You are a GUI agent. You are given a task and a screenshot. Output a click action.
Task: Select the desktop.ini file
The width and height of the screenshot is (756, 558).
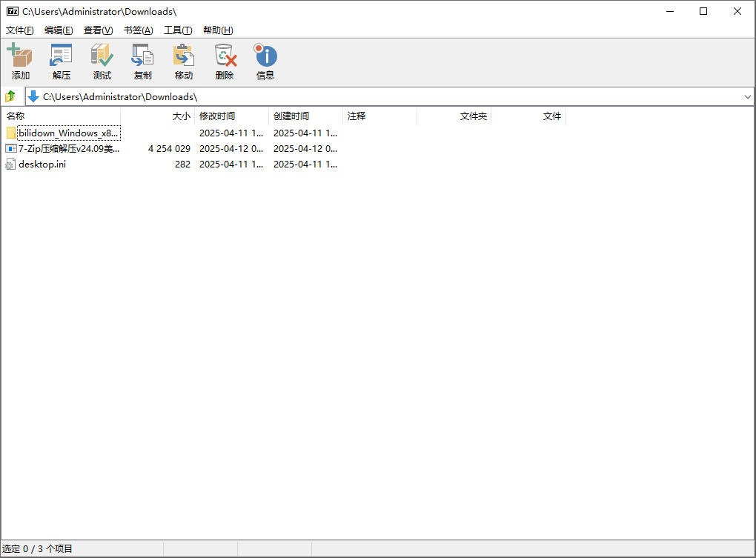coord(42,165)
